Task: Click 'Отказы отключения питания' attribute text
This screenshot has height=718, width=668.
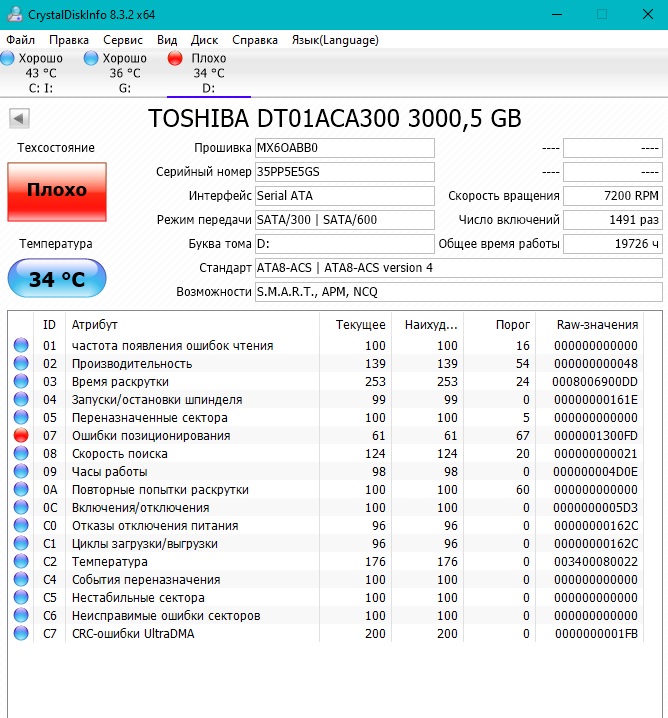Action: click(155, 526)
